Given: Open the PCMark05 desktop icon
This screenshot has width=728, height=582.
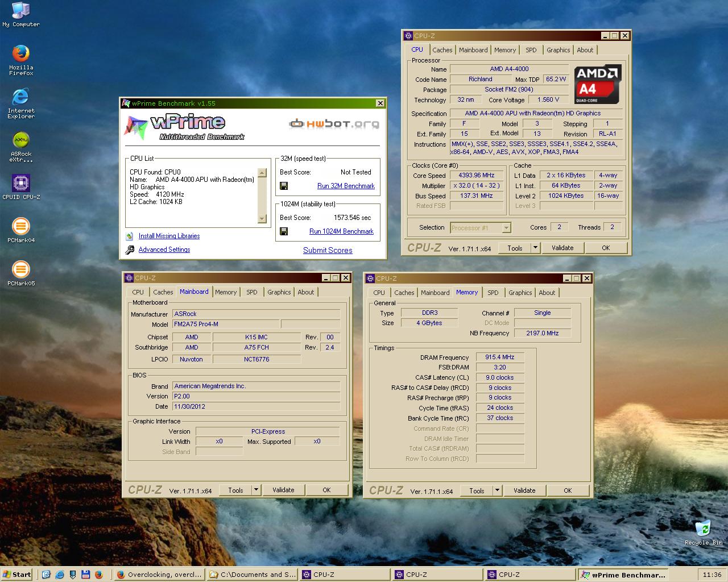Looking at the screenshot, I should (x=21, y=273).
